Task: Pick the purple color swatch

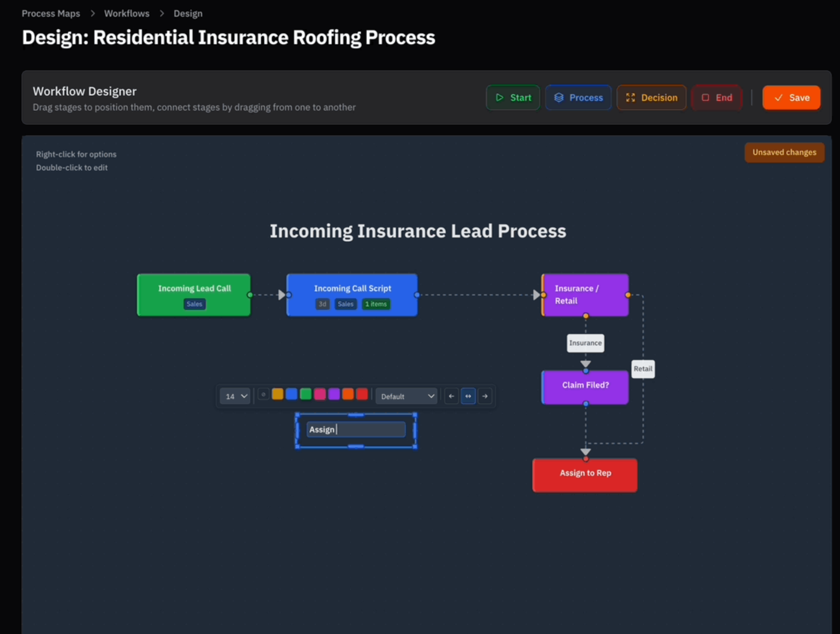Action: (x=334, y=394)
